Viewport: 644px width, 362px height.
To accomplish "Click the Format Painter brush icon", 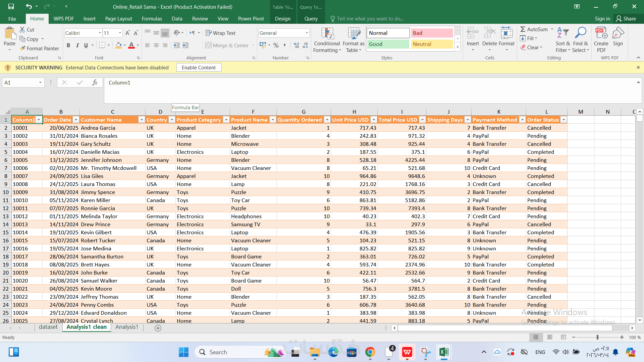I will 23,48.
